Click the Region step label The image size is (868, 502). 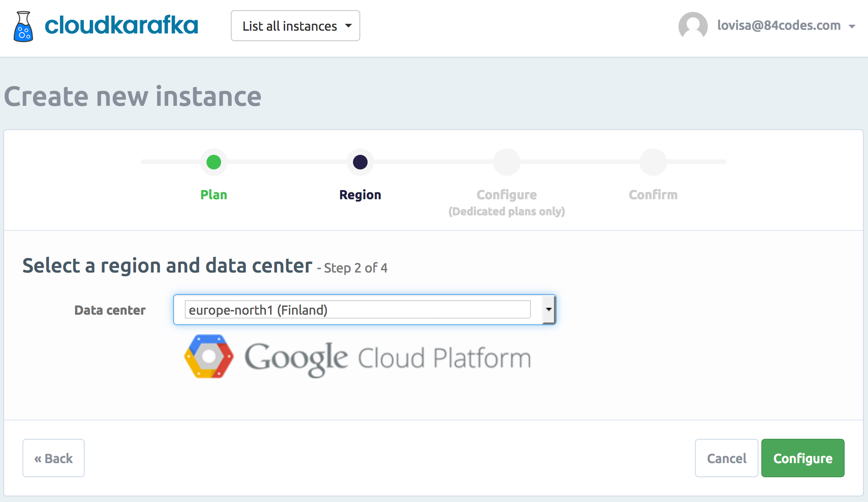[x=360, y=195]
